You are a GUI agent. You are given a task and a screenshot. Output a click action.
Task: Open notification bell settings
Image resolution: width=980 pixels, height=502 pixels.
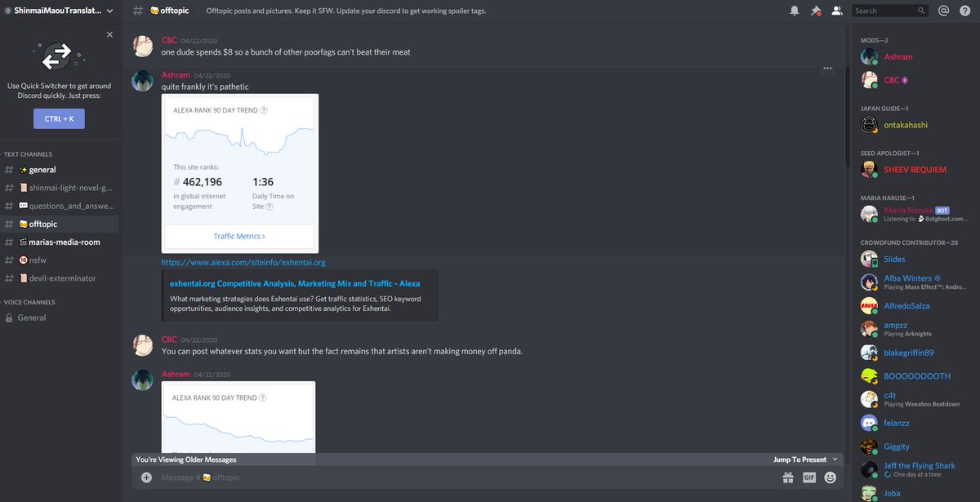[795, 11]
